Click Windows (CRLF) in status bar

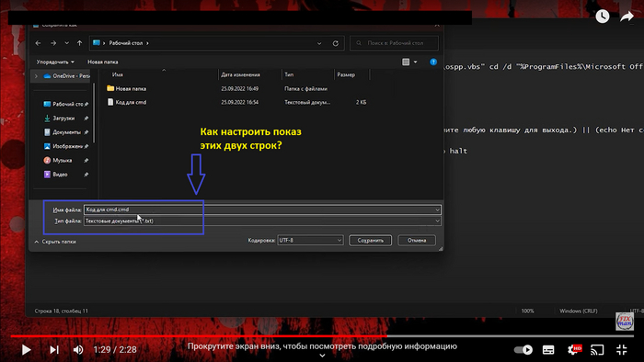579,311
